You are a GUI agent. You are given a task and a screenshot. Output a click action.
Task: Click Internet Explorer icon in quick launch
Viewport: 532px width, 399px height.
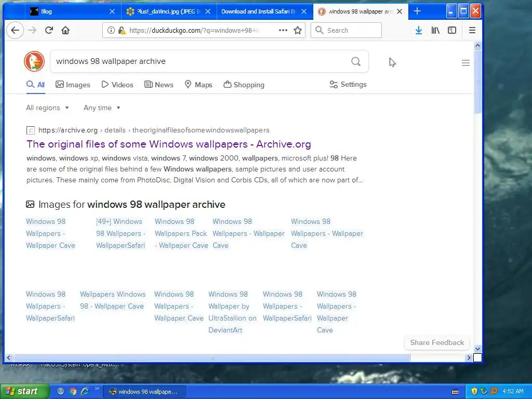[85, 391]
